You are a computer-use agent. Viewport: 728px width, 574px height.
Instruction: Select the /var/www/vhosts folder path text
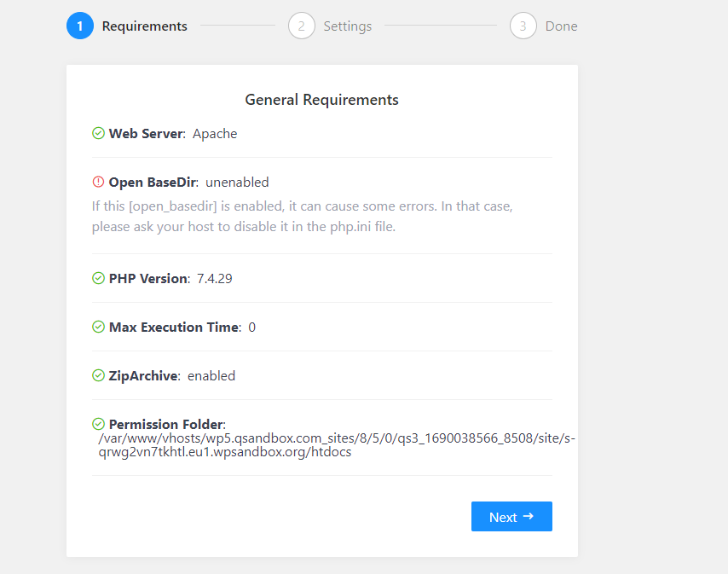coord(337,445)
